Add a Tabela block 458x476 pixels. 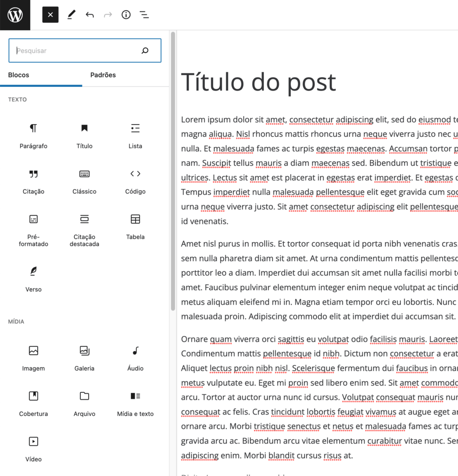(135, 226)
